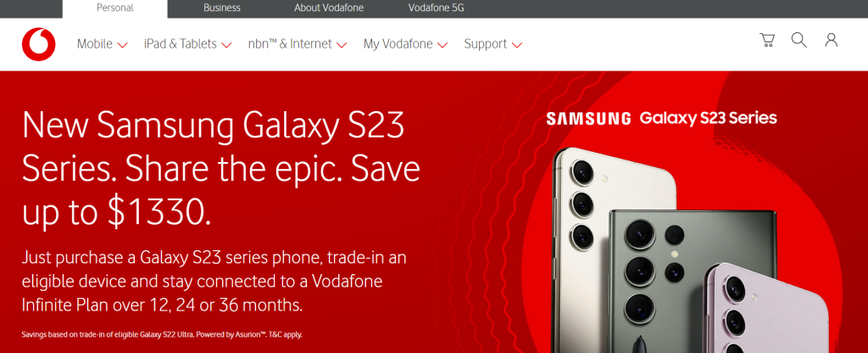
Task: Open the user account icon
Action: [x=831, y=40]
